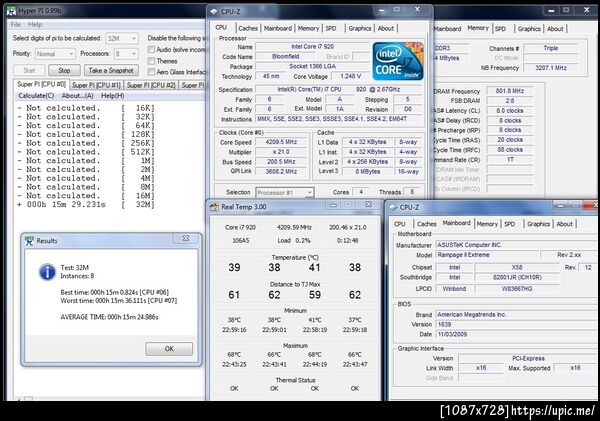The width and height of the screenshot is (600, 421).
Task: Open the Help menu in Hyper PI
Action: [x=35, y=24]
